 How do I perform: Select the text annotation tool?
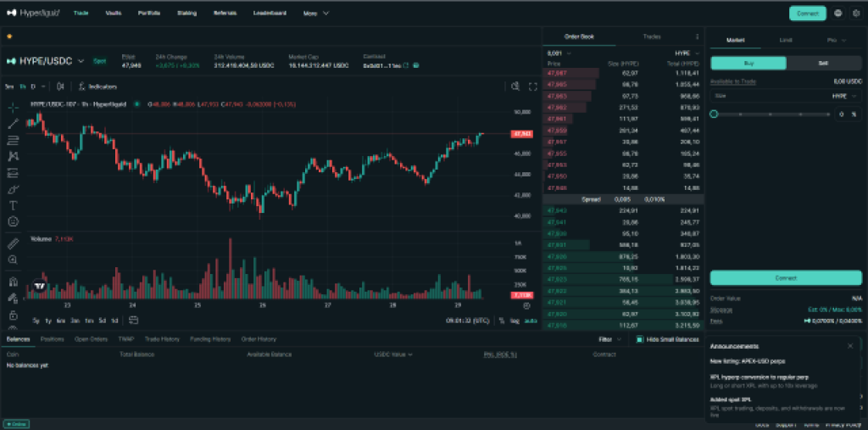(x=14, y=205)
